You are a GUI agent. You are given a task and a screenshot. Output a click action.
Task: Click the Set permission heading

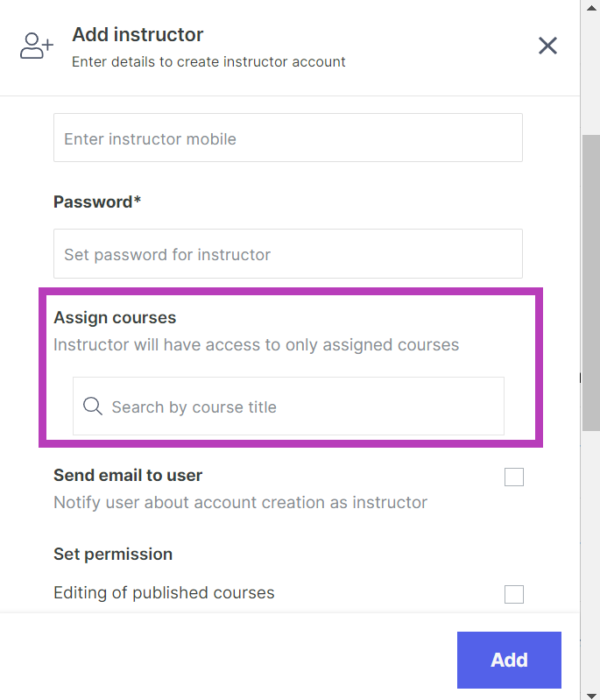click(113, 554)
